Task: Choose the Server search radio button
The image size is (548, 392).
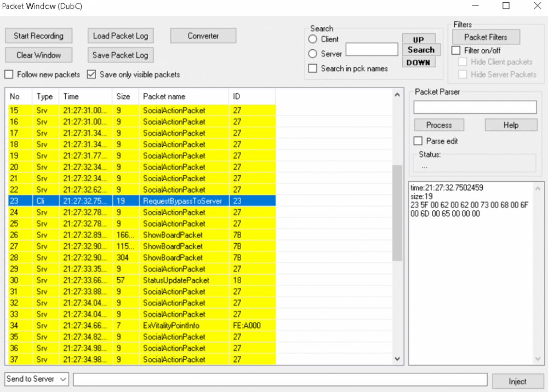Action: [x=313, y=54]
